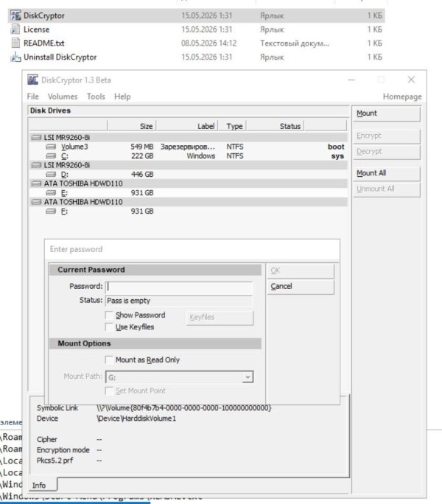Click OK in the password dialog
Image resolution: width=442 pixels, height=504 pixels.
click(301, 270)
